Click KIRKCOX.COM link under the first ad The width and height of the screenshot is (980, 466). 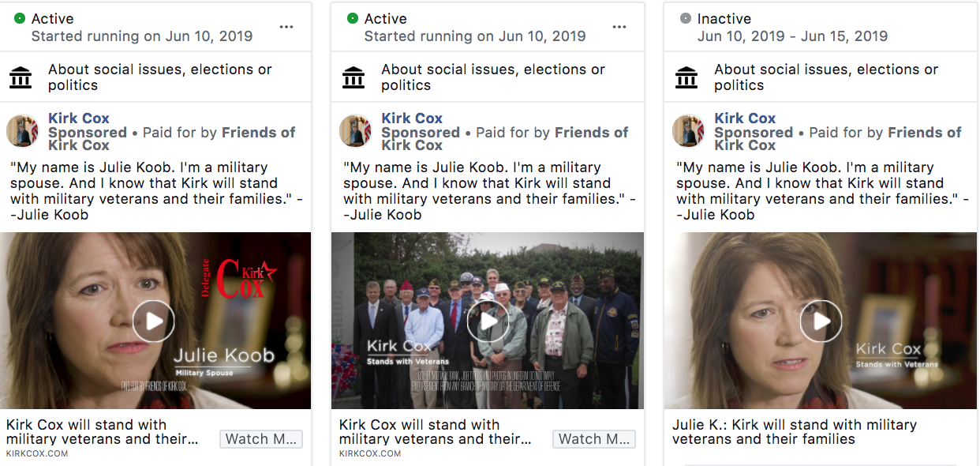(37, 453)
